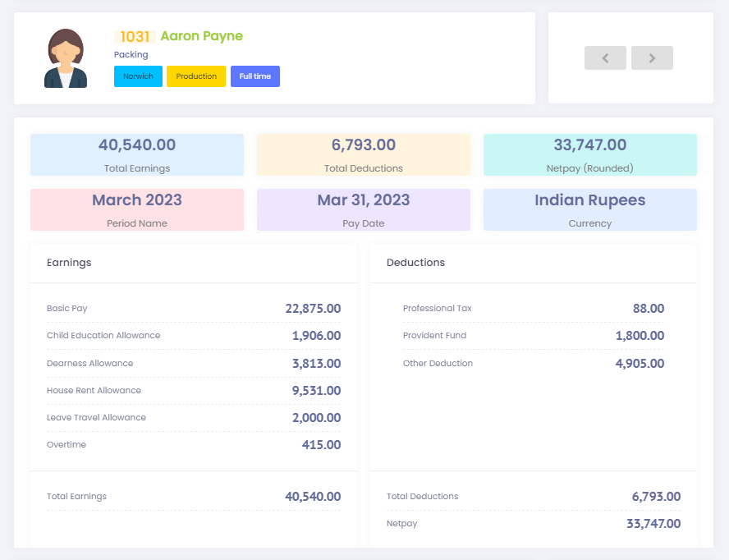Image resolution: width=729 pixels, height=560 pixels.
Task: Select the Provident Fund deduction row
Action: coord(533,336)
